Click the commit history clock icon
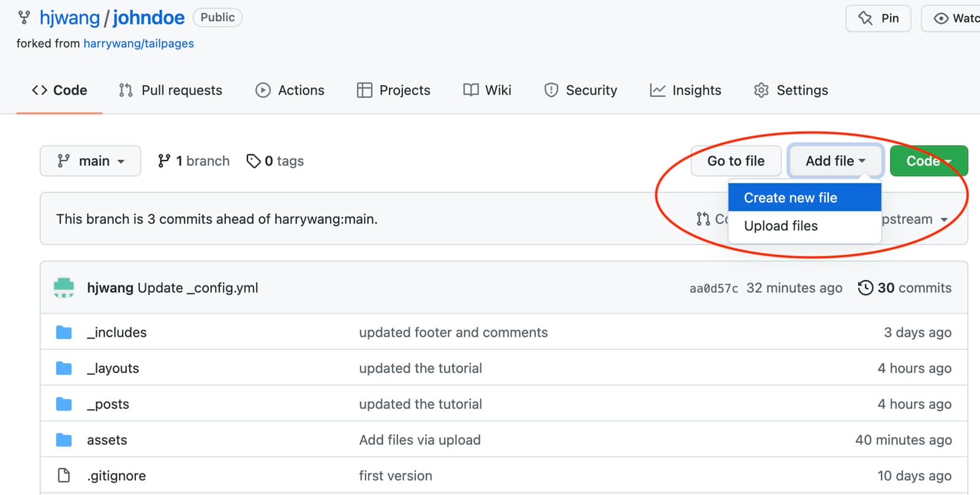Image resolution: width=980 pixels, height=495 pixels. [865, 287]
